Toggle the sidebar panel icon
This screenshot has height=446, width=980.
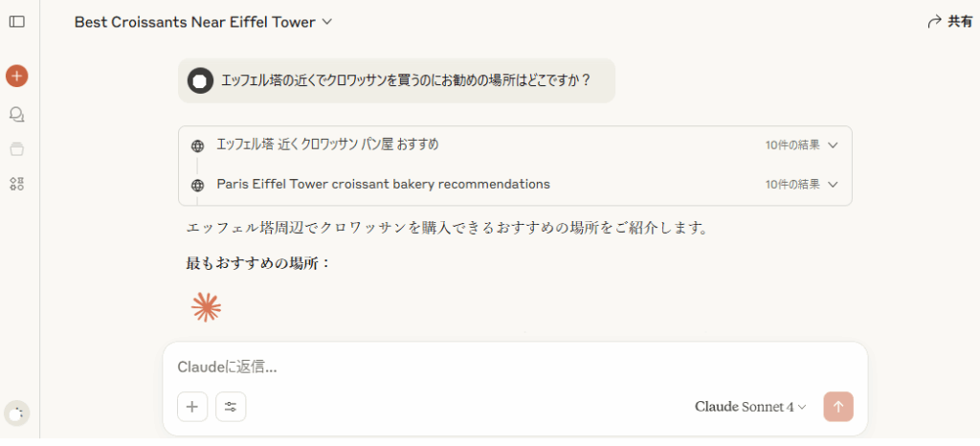tap(17, 22)
